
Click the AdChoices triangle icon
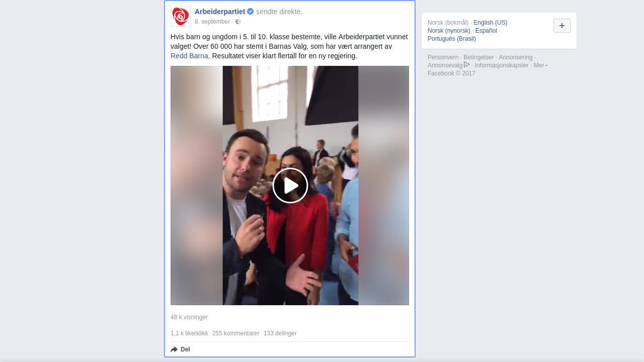click(467, 64)
